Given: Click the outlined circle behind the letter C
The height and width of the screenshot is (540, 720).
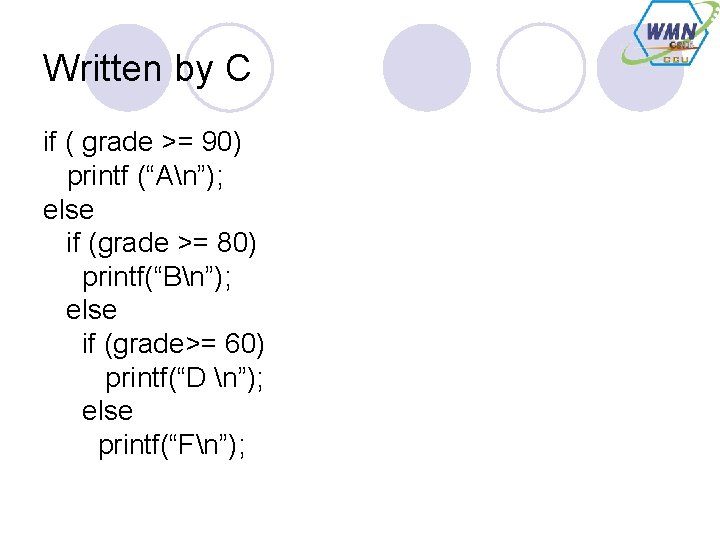Looking at the screenshot, I should click(230, 68).
